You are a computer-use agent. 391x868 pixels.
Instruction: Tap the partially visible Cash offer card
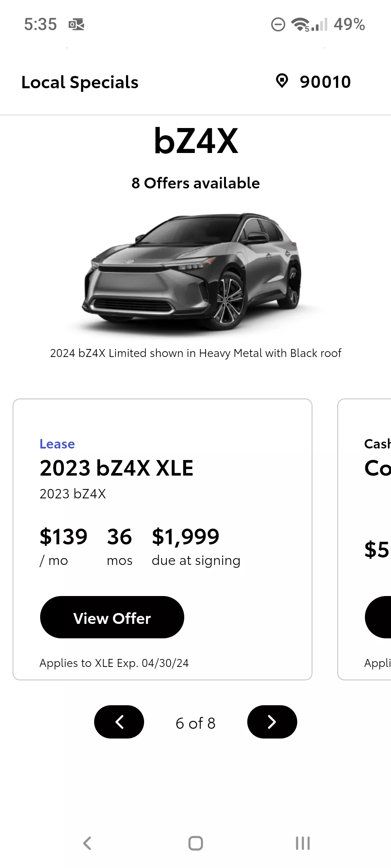pyautogui.click(x=364, y=539)
